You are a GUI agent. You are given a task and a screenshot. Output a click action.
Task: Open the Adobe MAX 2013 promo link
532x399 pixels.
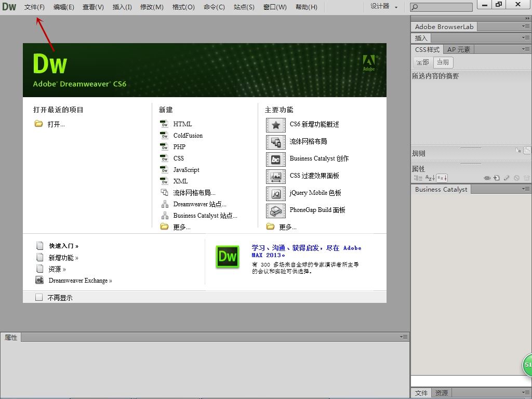click(307, 251)
